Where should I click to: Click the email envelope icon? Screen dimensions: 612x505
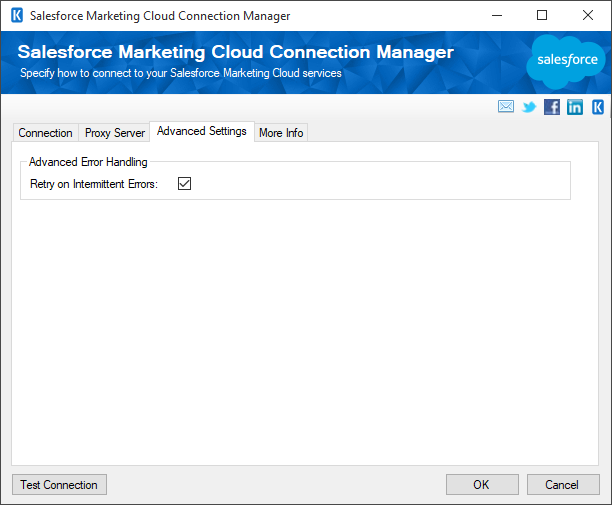coord(506,106)
